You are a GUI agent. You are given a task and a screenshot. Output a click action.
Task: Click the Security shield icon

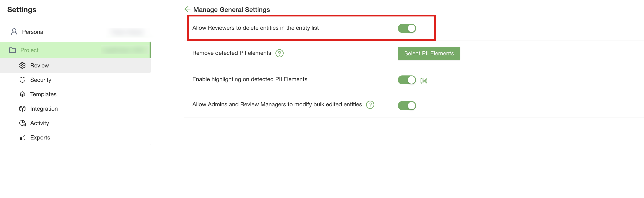pyautogui.click(x=23, y=80)
